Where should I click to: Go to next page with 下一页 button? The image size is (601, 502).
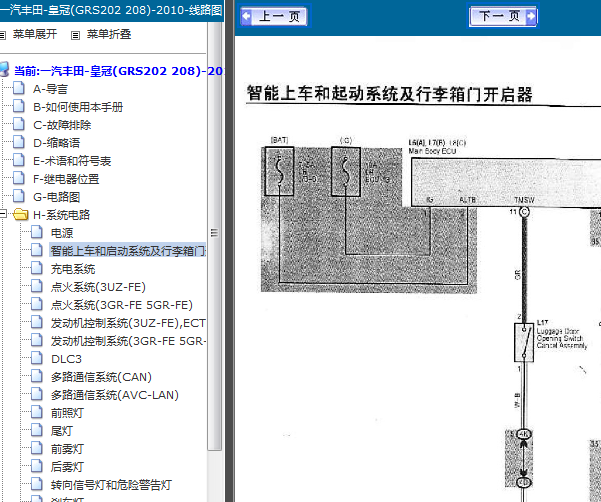(x=503, y=16)
